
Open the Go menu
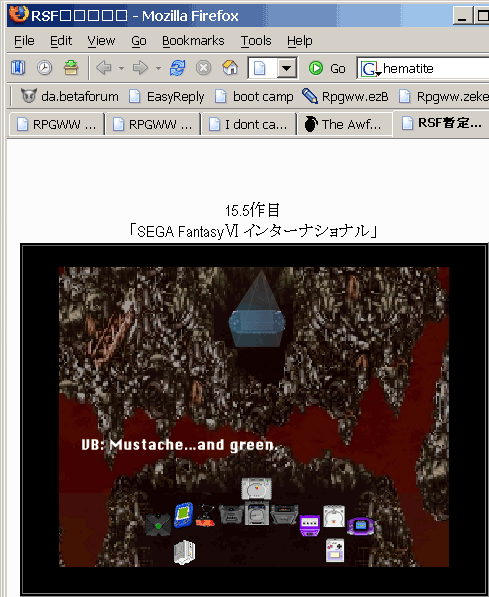(x=139, y=40)
